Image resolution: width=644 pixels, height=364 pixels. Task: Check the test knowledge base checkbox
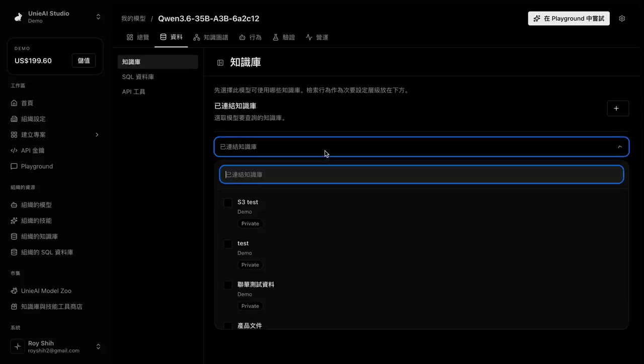point(228,244)
